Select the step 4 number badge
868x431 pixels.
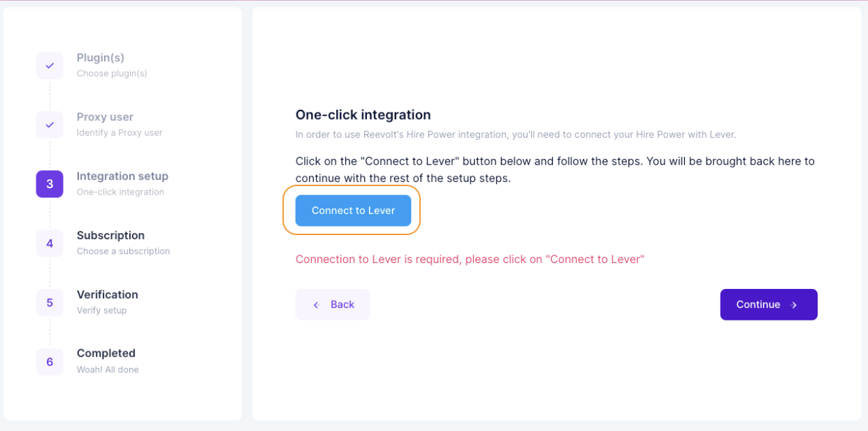(x=49, y=243)
